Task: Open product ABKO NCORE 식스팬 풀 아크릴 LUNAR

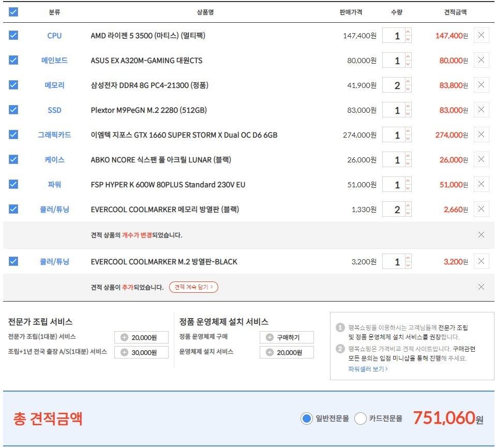Action: tap(161, 160)
